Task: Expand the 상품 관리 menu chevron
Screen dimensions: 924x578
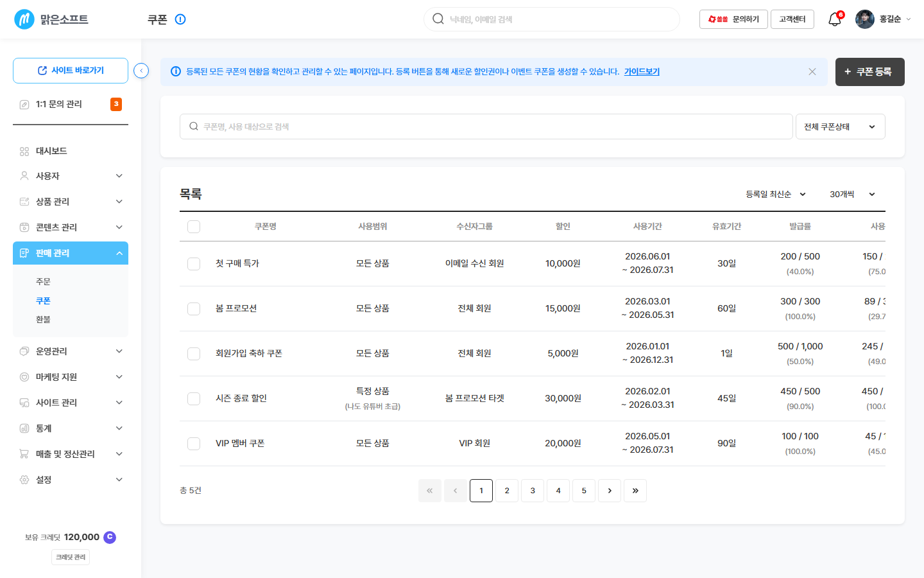Action: coord(119,202)
